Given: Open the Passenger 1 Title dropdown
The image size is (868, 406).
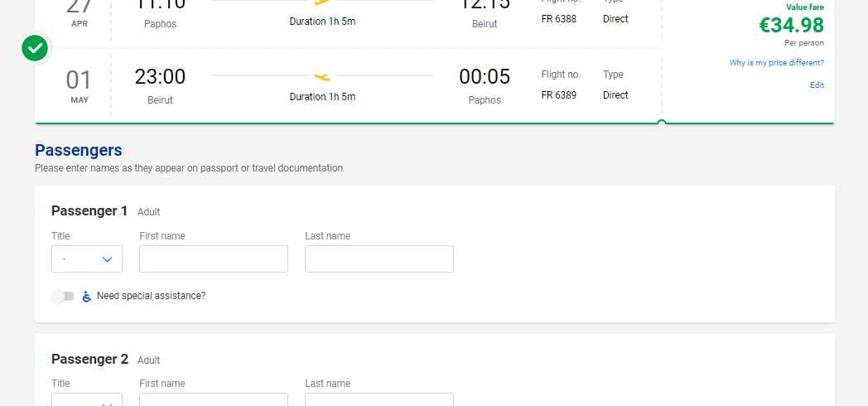Looking at the screenshot, I should (87, 259).
